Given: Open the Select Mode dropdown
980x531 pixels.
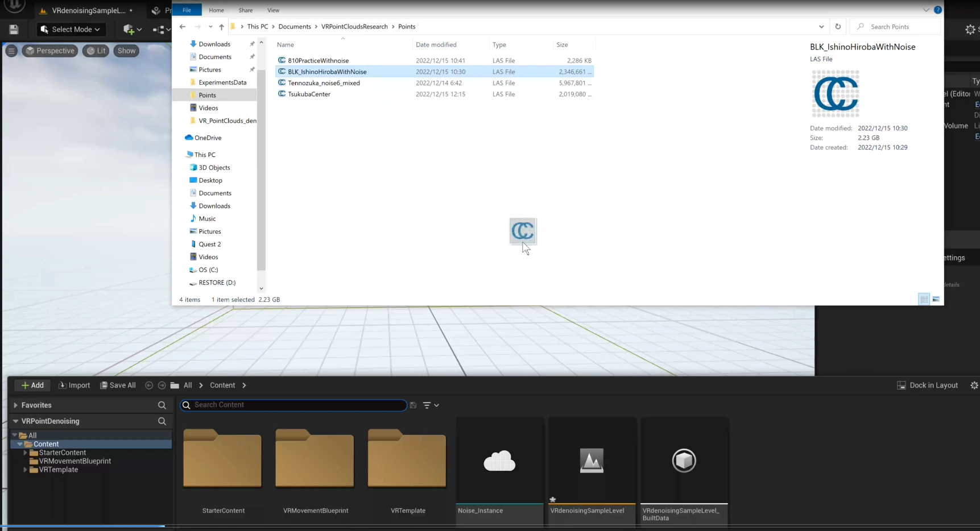Looking at the screenshot, I should point(71,30).
